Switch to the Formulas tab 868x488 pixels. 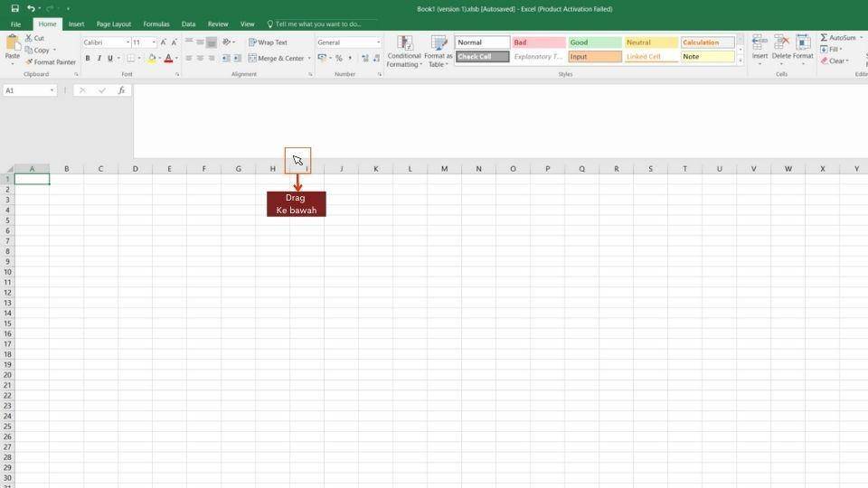point(156,23)
